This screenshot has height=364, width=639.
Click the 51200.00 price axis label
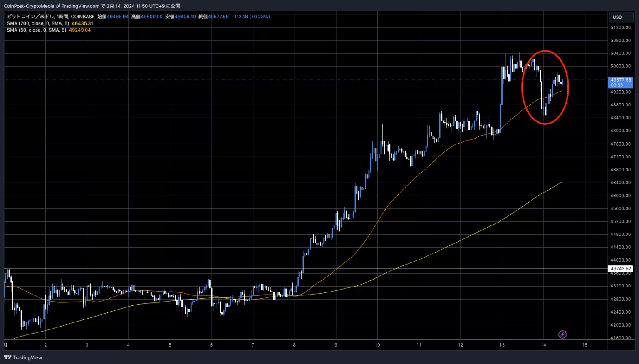pos(620,27)
